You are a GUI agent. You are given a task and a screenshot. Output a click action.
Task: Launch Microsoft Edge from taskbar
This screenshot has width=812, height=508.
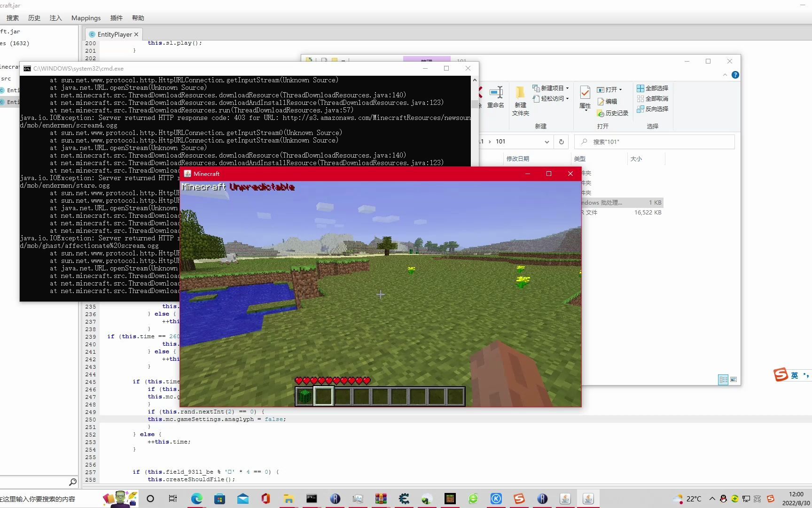(196, 499)
